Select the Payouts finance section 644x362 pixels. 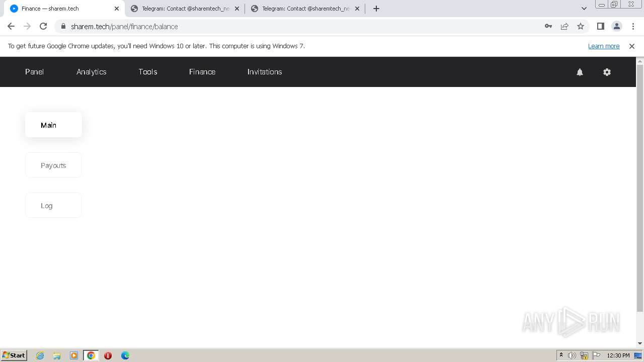point(53,165)
